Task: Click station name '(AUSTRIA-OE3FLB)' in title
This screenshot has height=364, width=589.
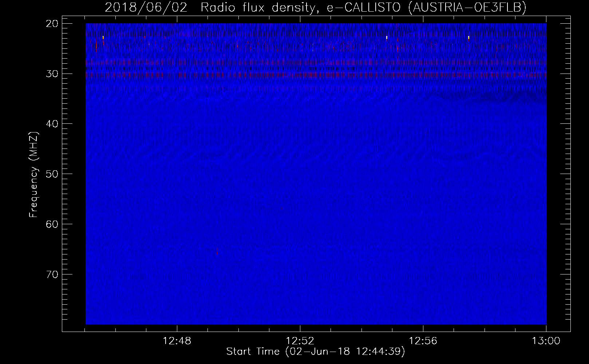Action: [467, 7]
